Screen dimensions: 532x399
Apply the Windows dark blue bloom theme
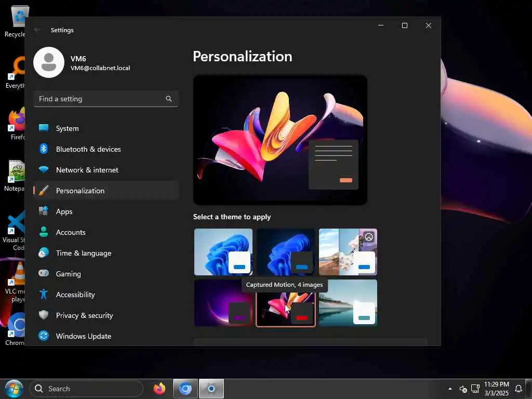tap(286, 252)
